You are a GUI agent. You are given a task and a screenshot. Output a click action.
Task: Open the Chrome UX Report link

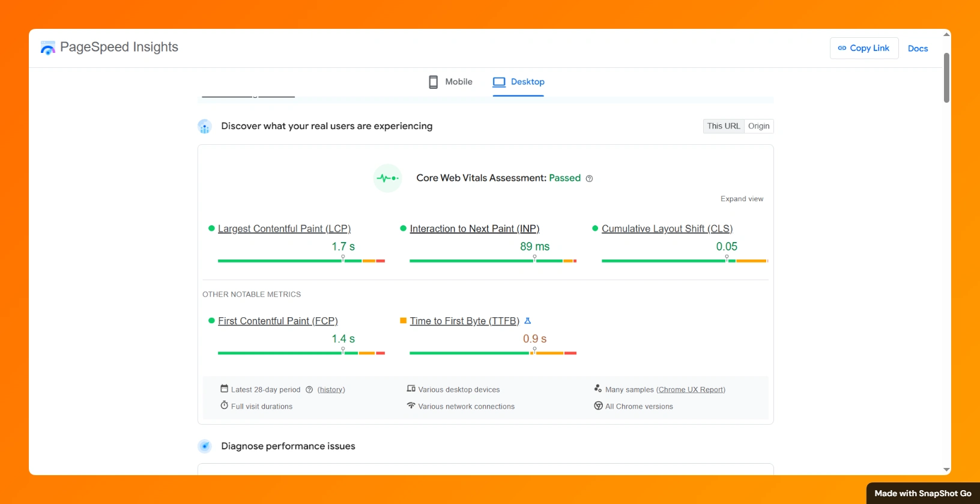tap(691, 390)
